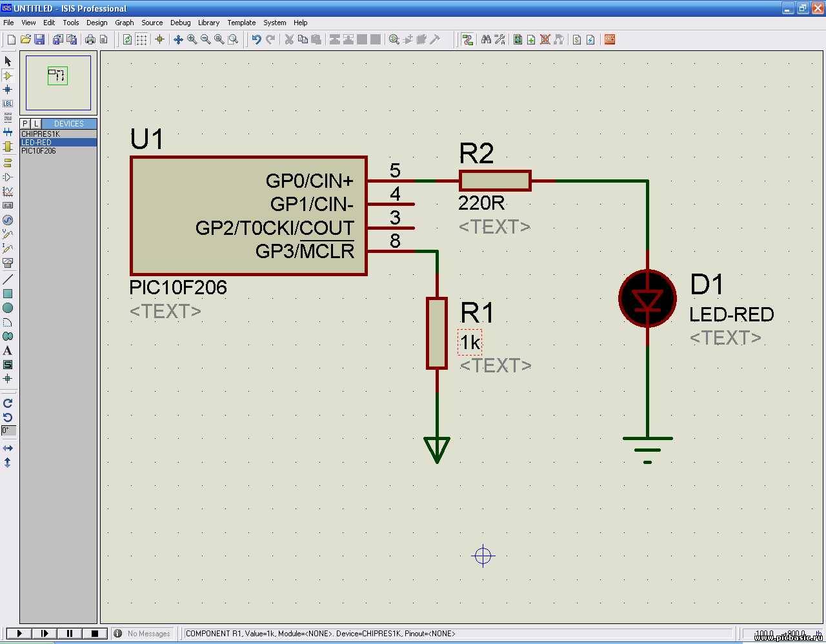Select the Voltage Probe tool
This screenshot has width=826, height=644.
pyautogui.click(x=8, y=234)
